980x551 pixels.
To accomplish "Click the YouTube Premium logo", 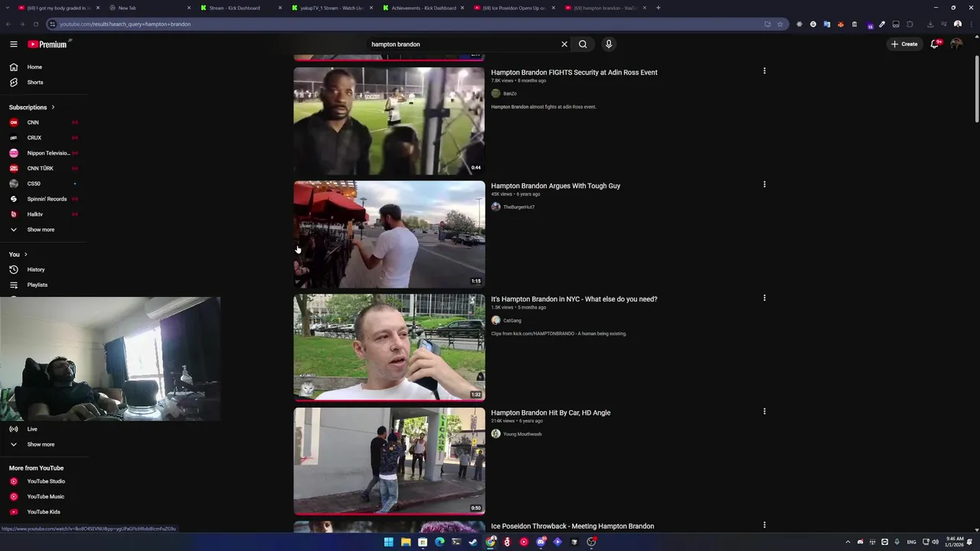I will (x=48, y=44).
